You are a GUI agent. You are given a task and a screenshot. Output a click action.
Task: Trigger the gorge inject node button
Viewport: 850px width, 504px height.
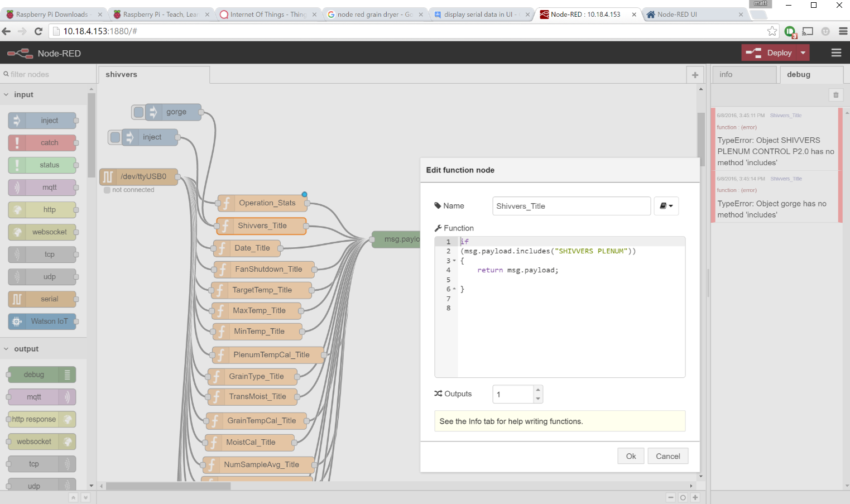(x=138, y=112)
